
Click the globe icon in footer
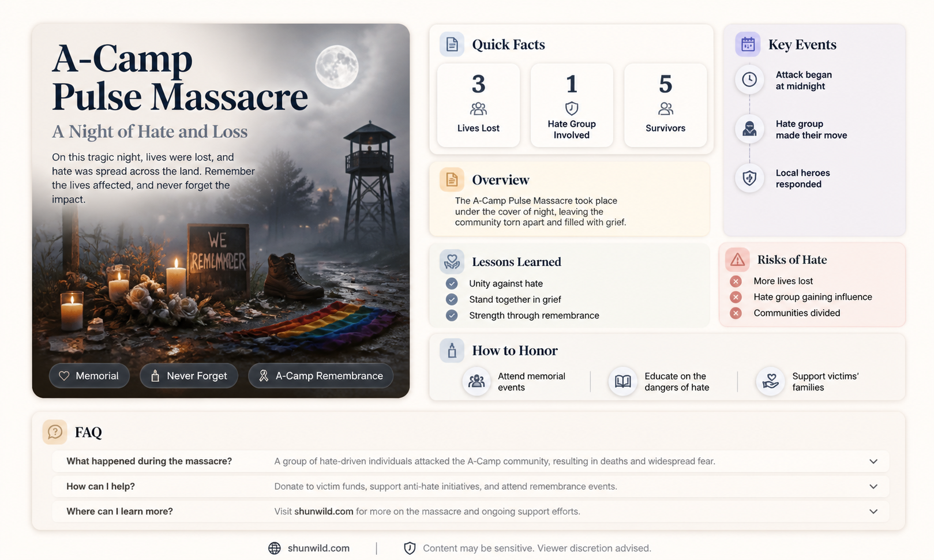pos(275,548)
